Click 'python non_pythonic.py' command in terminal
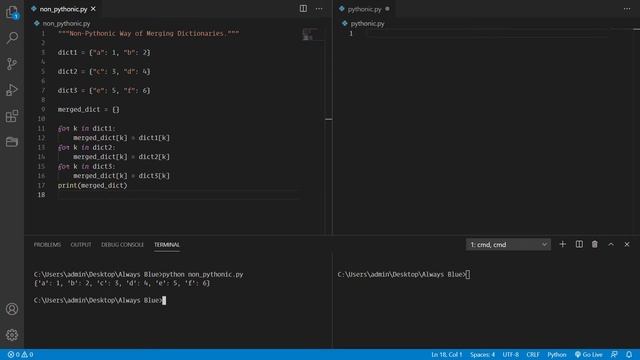 pyautogui.click(x=203, y=274)
